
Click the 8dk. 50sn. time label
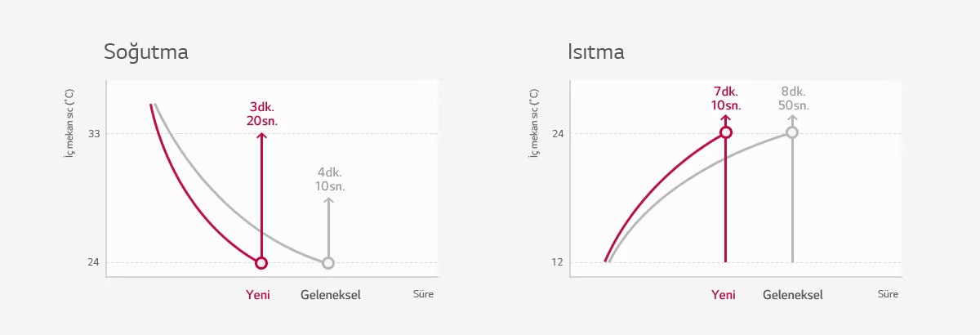tap(794, 98)
